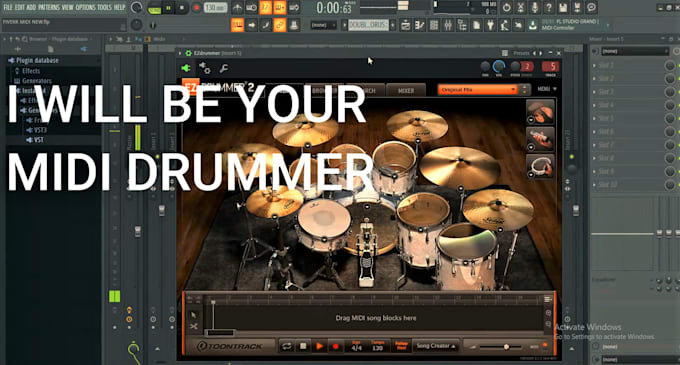The width and height of the screenshot is (680, 365).
Task: Select previous pattern with left arrow
Action: pos(344,25)
